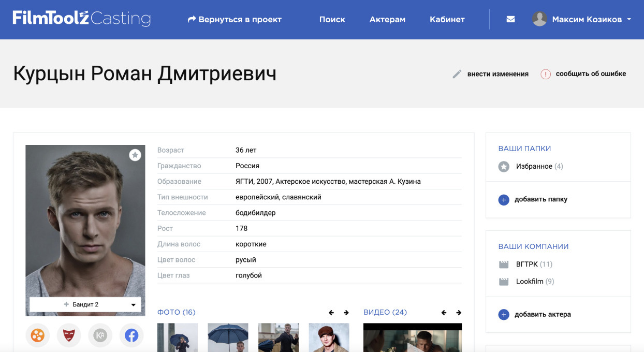The image size is (644, 352).
Task: Click the hair length value короткие
Action: click(x=251, y=244)
